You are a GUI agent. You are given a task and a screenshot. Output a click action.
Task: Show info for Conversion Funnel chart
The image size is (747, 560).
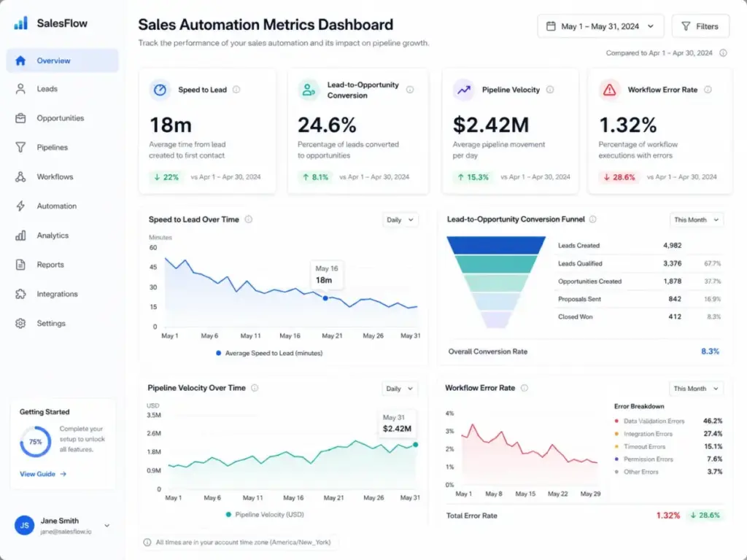[x=592, y=219]
